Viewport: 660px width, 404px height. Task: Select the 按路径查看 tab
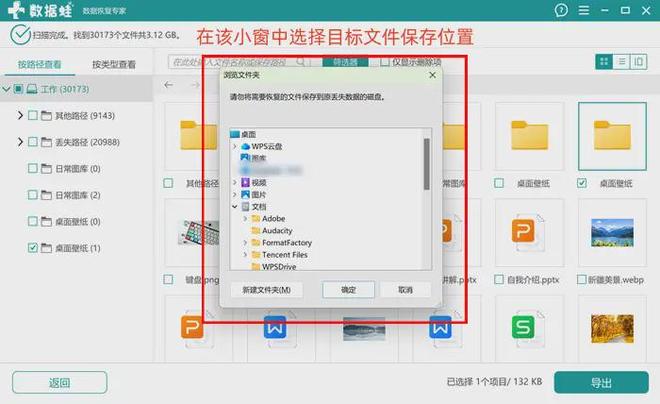pyautogui.click(x=39, y=64)
